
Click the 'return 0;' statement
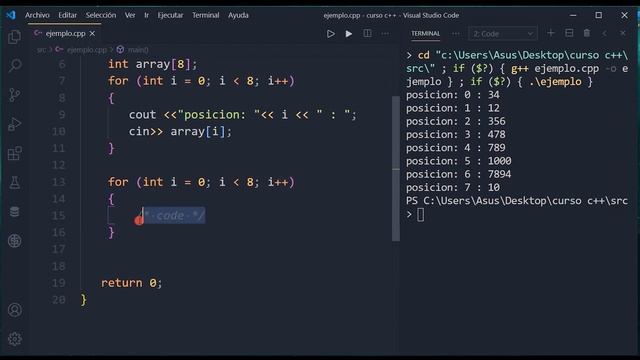131,283
